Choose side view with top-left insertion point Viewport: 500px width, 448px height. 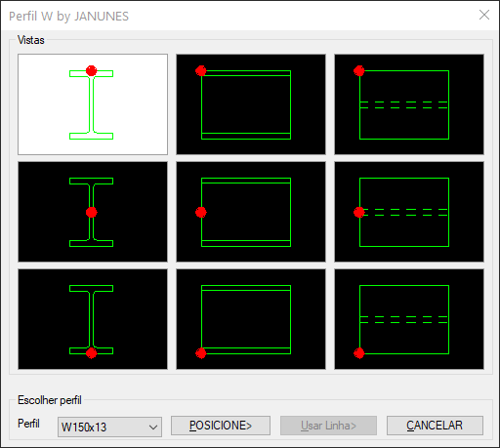click(x=251, y=104)
